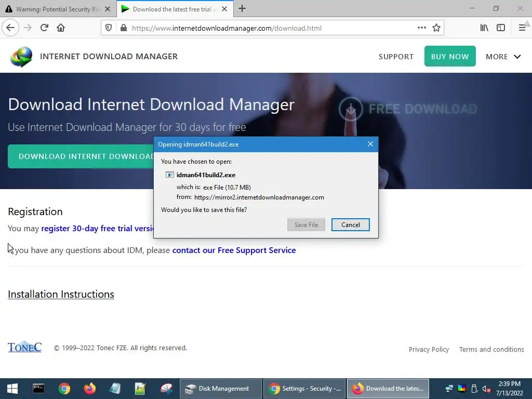The width and height of the screenshot is (532, 399).
Task: Open register 30-day free trial version link
Action: pyautogui.click(x=97, y=229)
